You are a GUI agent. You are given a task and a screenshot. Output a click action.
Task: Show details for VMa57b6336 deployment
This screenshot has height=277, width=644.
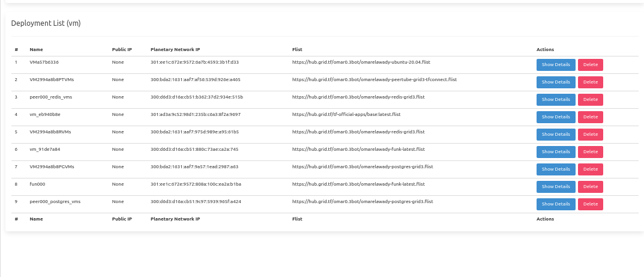coord(556,65)
